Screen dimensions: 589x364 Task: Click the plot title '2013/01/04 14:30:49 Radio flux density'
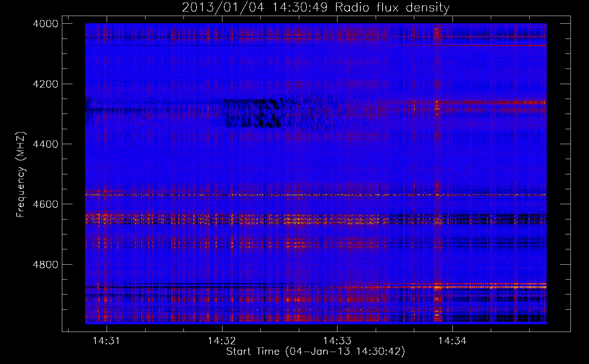pyautogui.click(x=316, y=7)
